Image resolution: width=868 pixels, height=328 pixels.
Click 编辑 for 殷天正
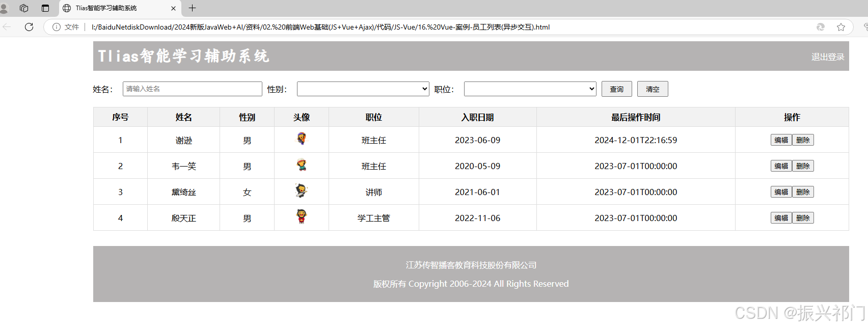(781, 218)
